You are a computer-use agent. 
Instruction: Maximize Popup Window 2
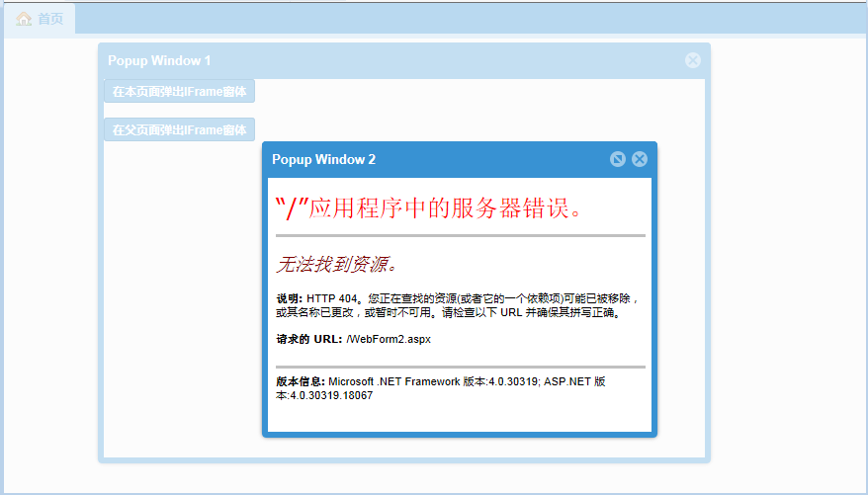(618, 159)
